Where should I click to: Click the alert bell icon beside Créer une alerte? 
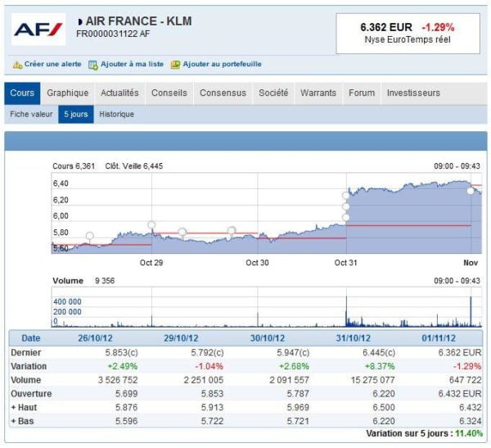pos(17,65)
